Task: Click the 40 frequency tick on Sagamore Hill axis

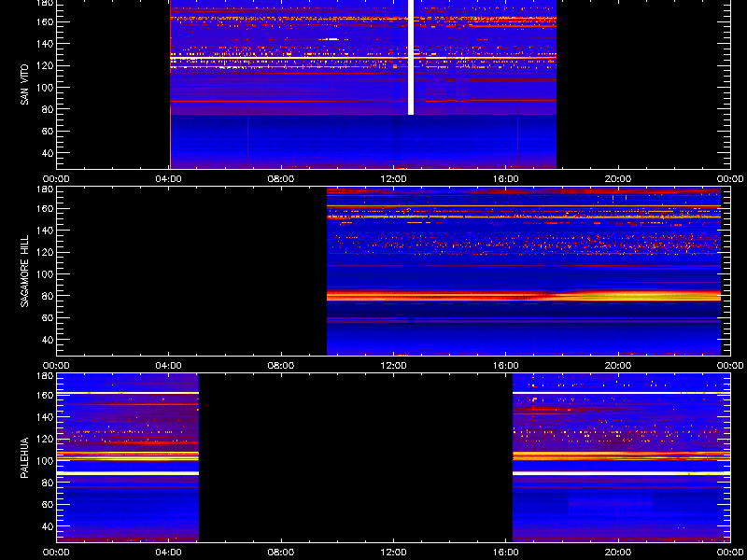Action: coord(49,340)
